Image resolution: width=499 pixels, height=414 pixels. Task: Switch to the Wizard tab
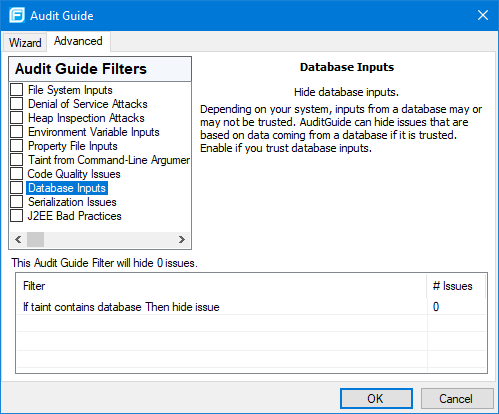pyautogui.click(x=25, y=43)
